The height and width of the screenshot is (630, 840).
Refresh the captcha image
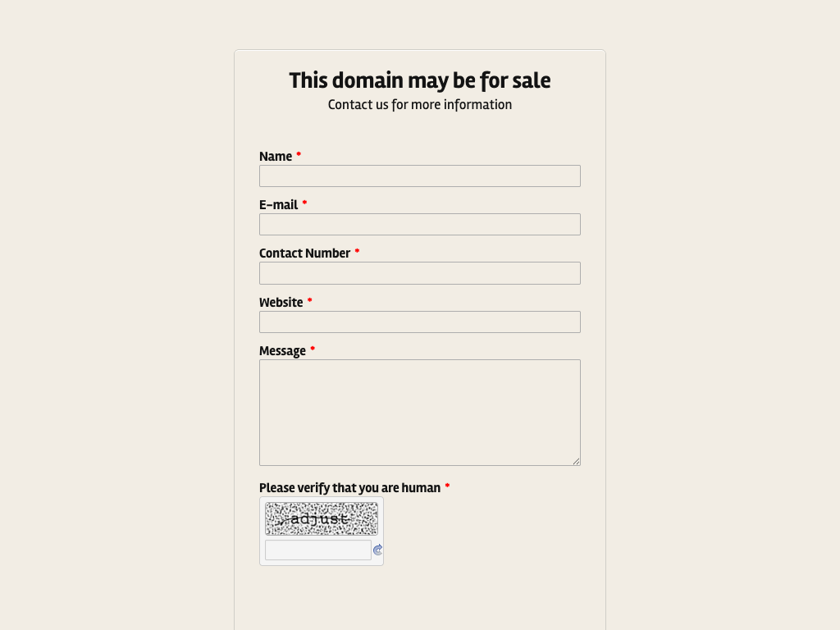click(x=377, y=550)
